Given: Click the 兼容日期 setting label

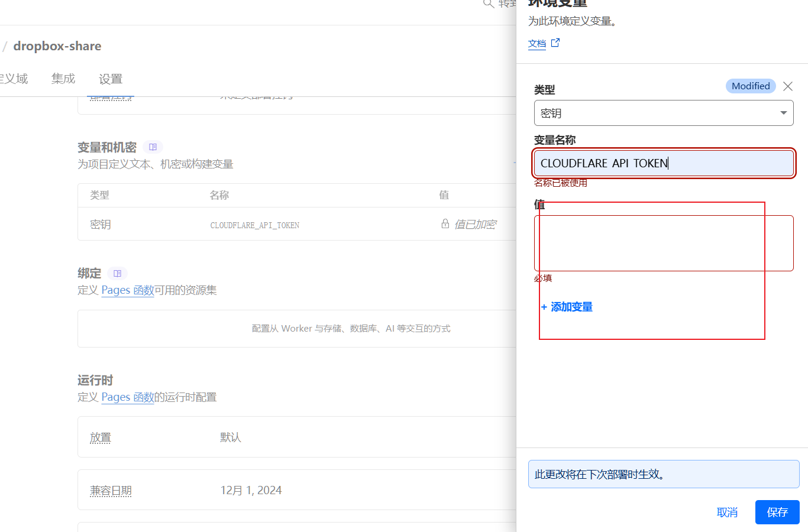Looking at the screenshot, I should point(111,491).
